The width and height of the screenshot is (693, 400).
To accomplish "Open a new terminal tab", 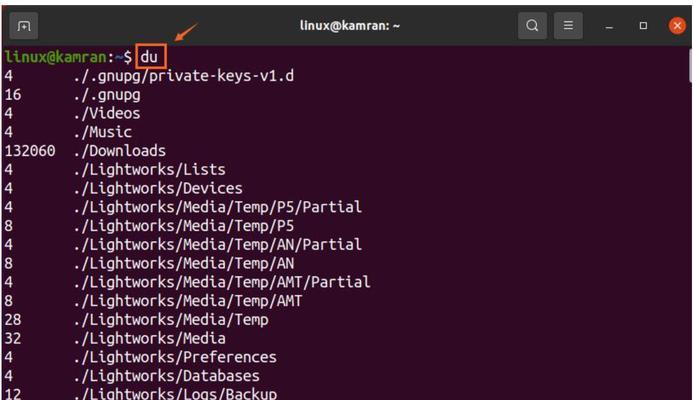I will tap(23, 26).
